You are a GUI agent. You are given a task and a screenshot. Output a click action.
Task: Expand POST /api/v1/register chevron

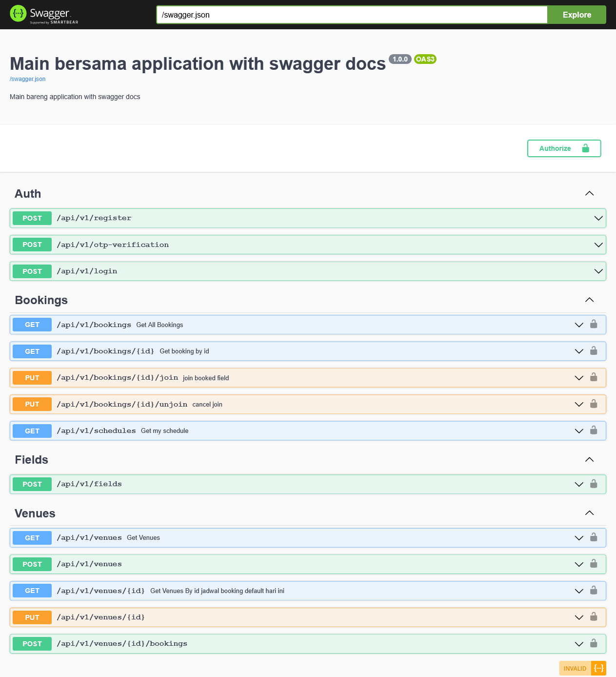598,218
